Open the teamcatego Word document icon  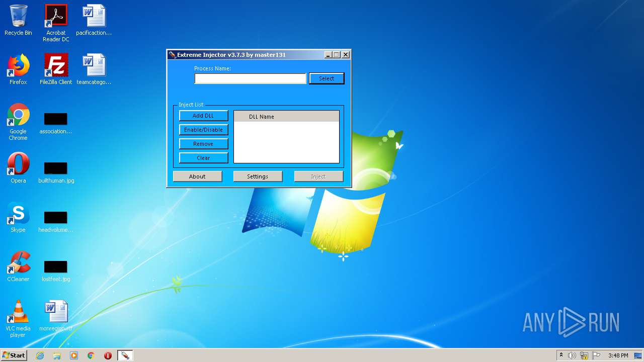click(x=94, y=69)
